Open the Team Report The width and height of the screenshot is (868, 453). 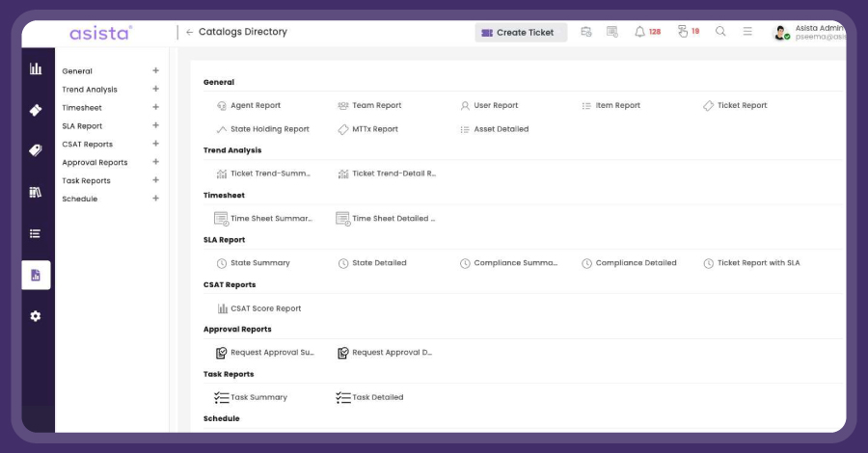pos(369,105)
